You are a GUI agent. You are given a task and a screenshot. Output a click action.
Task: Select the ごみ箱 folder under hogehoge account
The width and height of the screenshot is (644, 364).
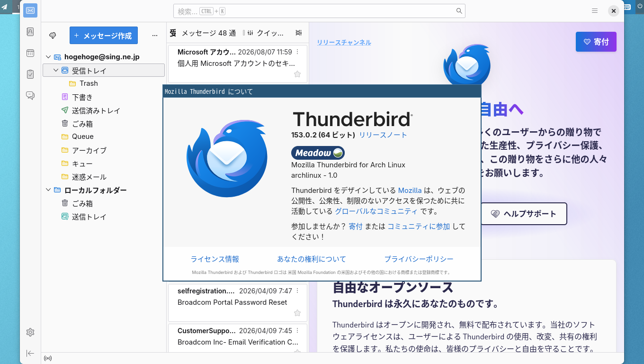coord(104,124)
